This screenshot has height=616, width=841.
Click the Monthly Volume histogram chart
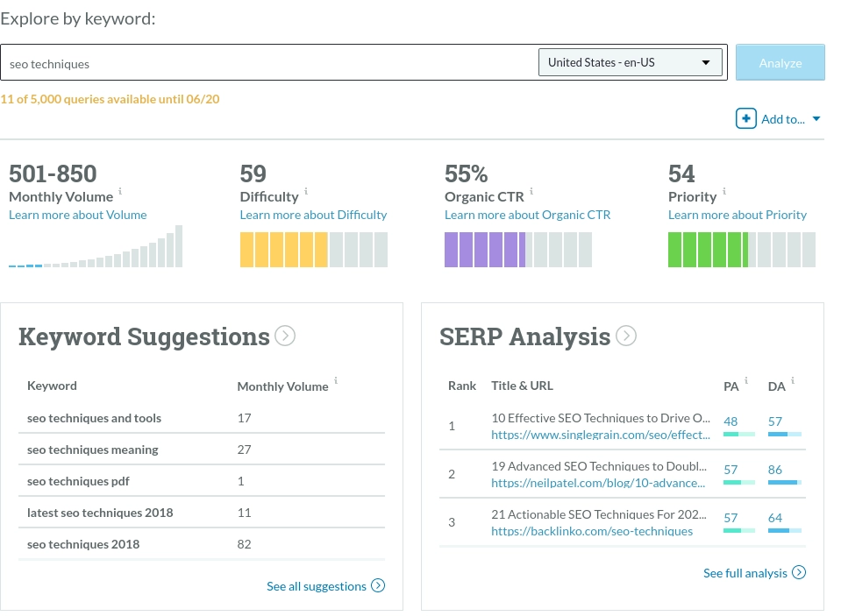(x=96, y=246)
